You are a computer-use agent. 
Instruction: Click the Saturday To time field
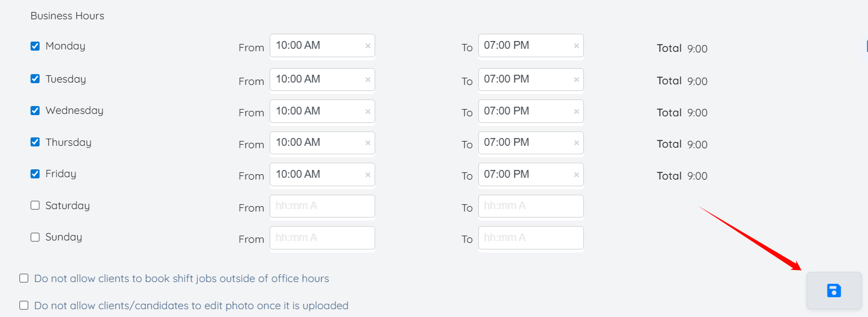coord(531,206)
